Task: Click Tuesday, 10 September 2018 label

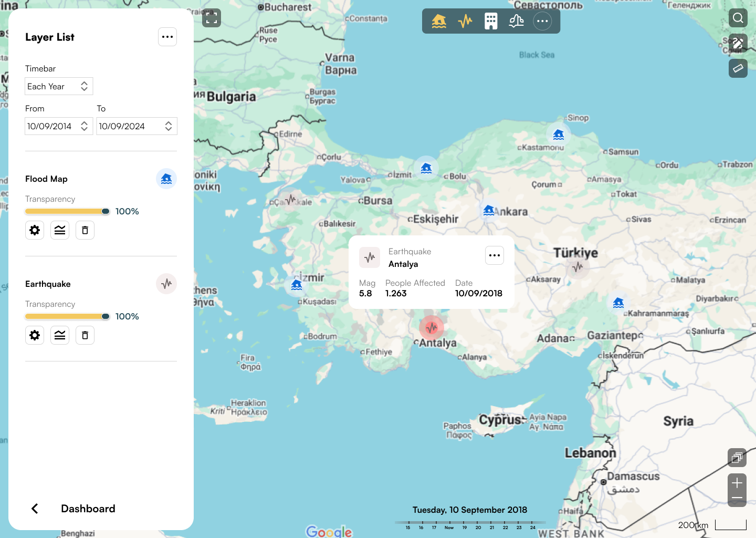Action: click(470, 510)
